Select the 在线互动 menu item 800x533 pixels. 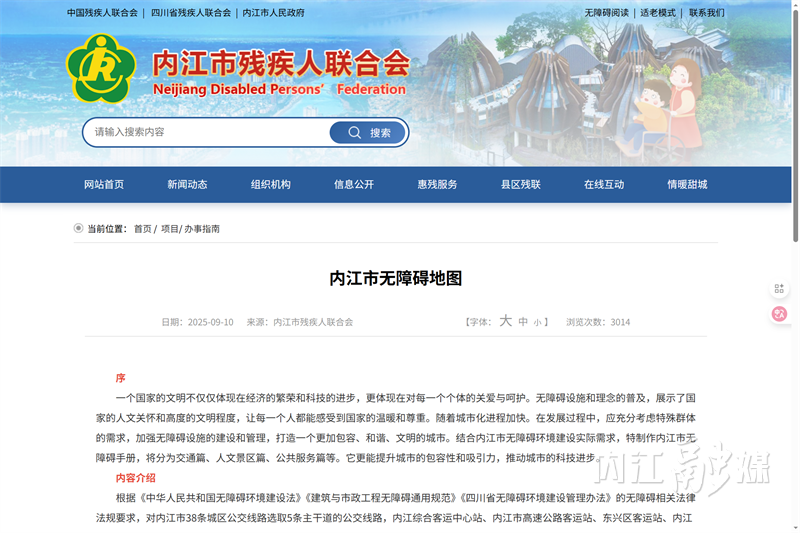pos(604,184)
